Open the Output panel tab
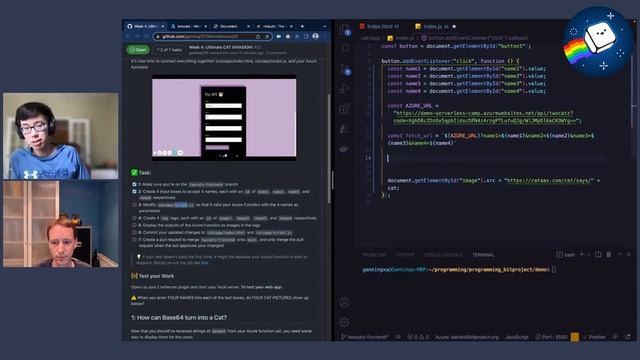This screenshot has width=640, height=360. [405, 255]
